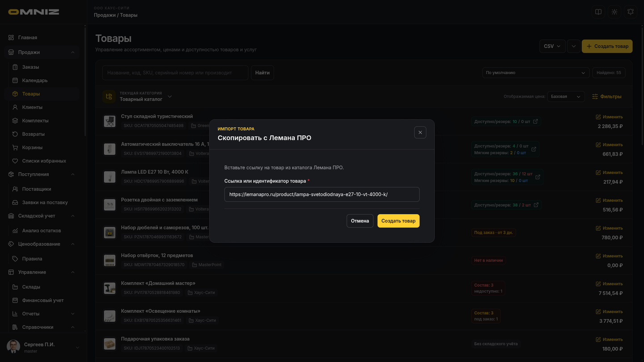Open Заявки на поставку in the sidebar
The image size is (644, 362).
click(x=44, y=202)
